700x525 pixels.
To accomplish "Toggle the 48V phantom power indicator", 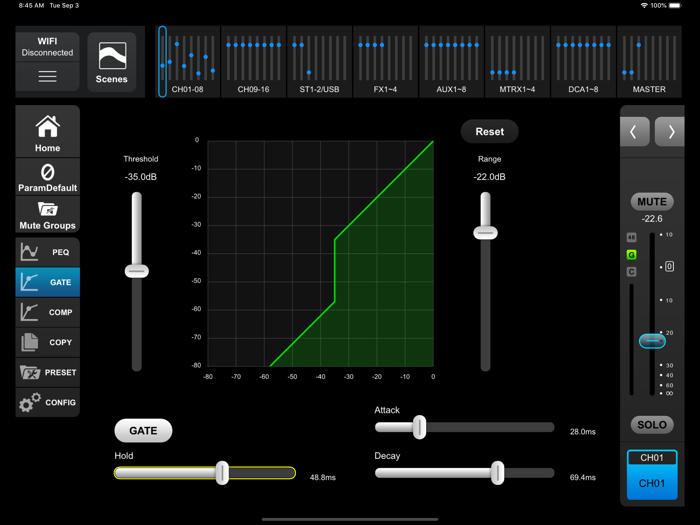I will [x=631, y=237].
